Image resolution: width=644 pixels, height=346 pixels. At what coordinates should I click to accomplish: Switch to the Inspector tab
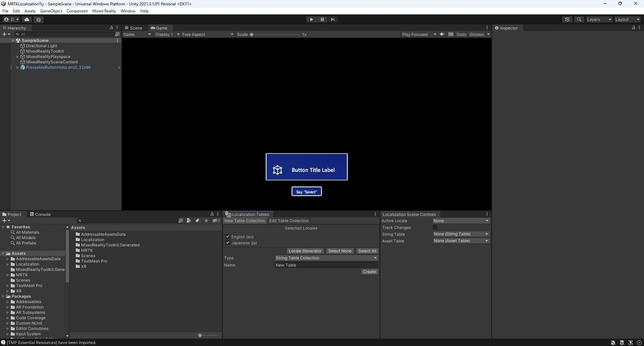point(506,28)
